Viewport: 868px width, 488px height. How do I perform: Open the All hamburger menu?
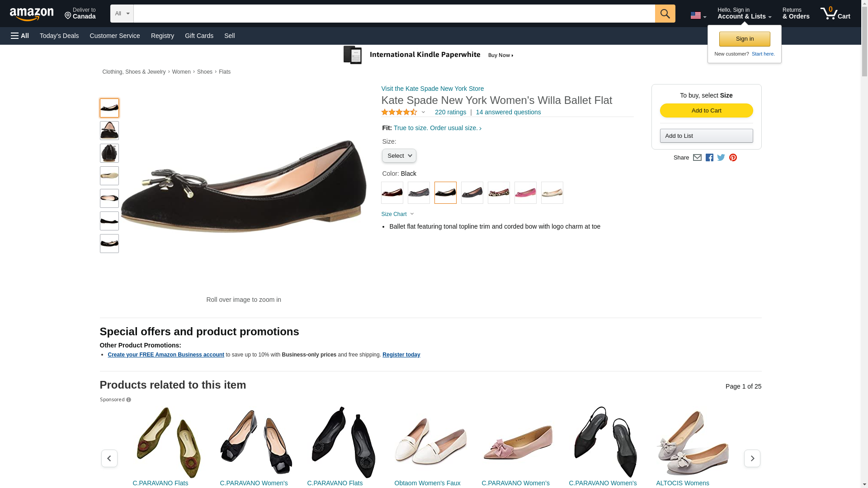(20, 36)
